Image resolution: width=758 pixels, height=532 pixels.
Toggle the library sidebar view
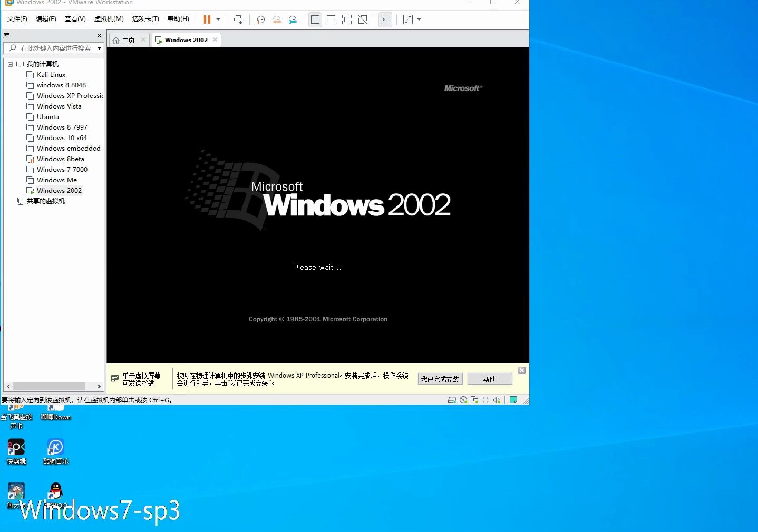[x=315, y=19]
